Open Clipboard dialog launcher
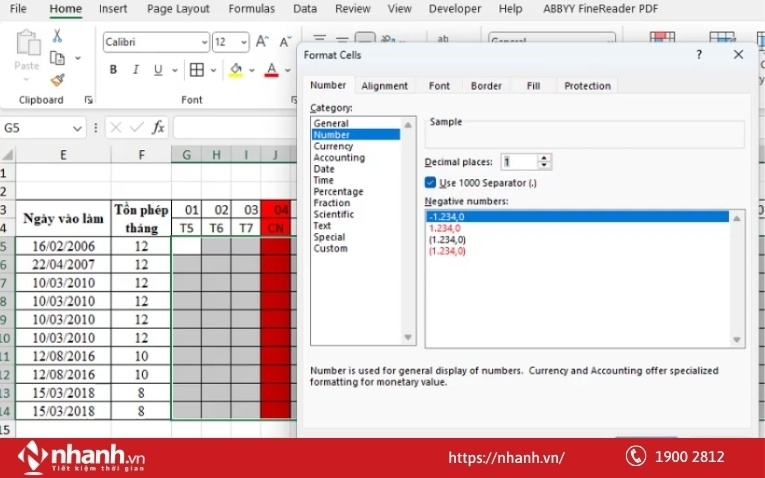 [x=88, y=100]
